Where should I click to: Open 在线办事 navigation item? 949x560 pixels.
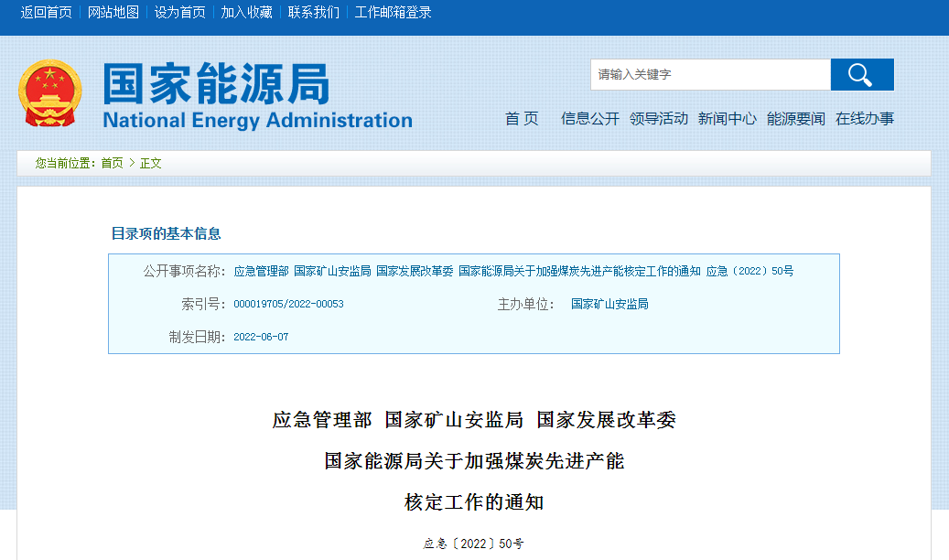click(x=864, y=119)
